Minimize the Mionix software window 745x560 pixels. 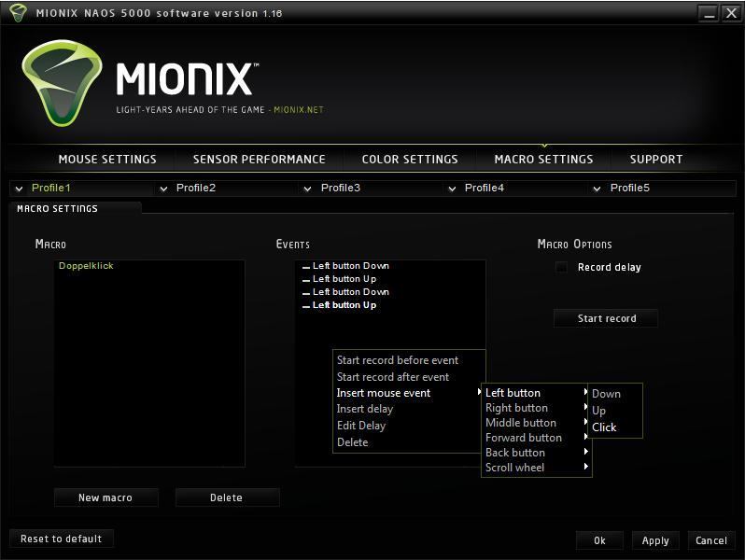(709, 13)
